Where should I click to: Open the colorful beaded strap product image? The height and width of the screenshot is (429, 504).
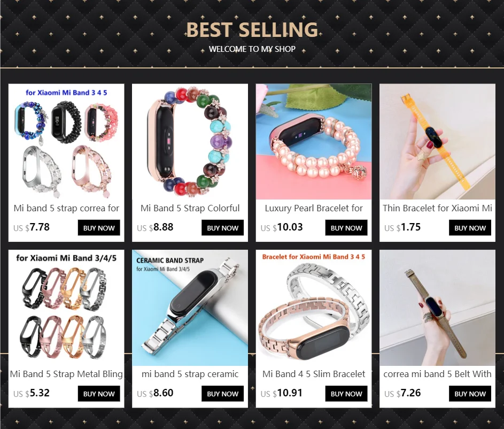tap(190, 142)
